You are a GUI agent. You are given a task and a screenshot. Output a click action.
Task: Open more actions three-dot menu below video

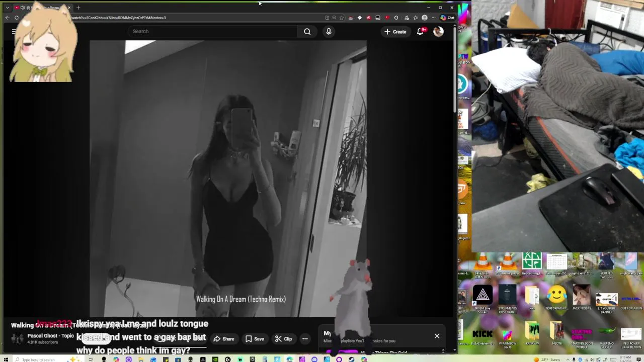tap(305, 339)
